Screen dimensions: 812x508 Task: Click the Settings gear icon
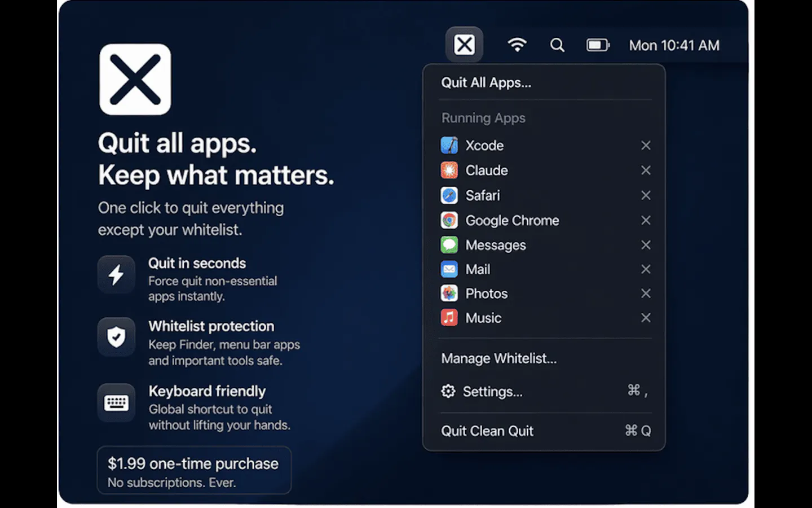tap(448, 391)
